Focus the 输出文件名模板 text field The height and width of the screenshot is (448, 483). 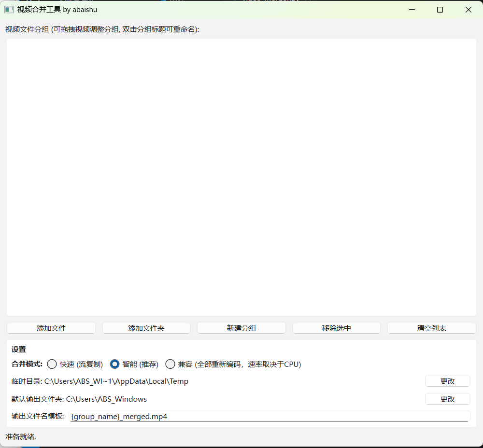pos(269,416)
